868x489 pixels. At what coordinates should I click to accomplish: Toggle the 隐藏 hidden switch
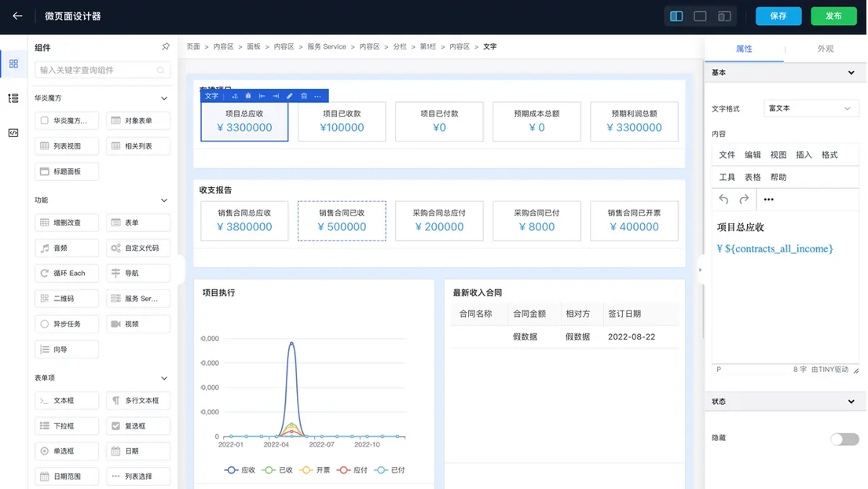(x=844, y=439)
